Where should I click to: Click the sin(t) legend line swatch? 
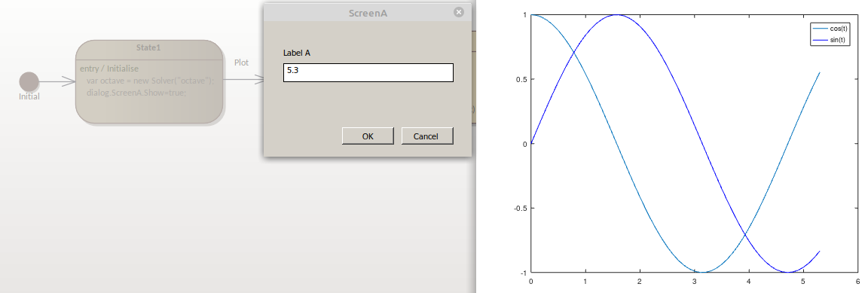[821, 41]
